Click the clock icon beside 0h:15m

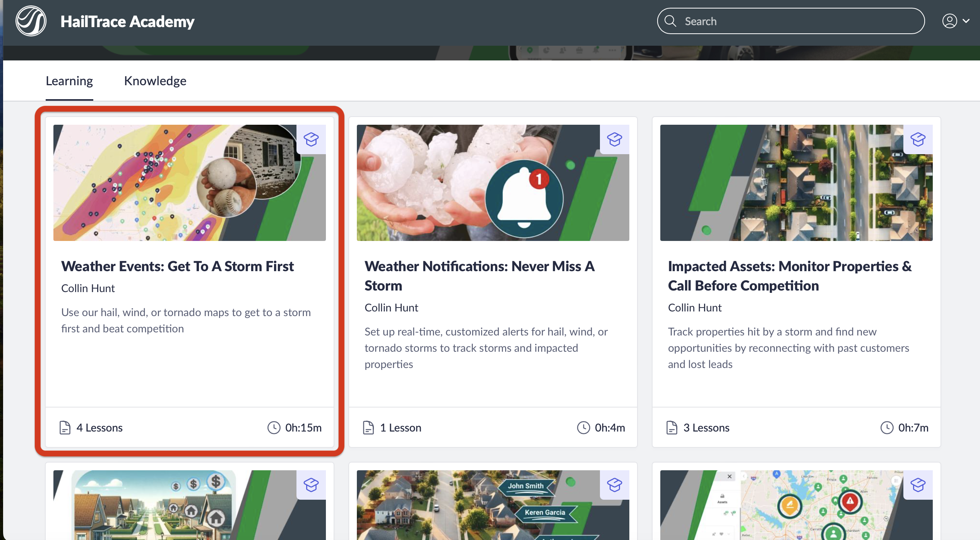pos(274,428)
